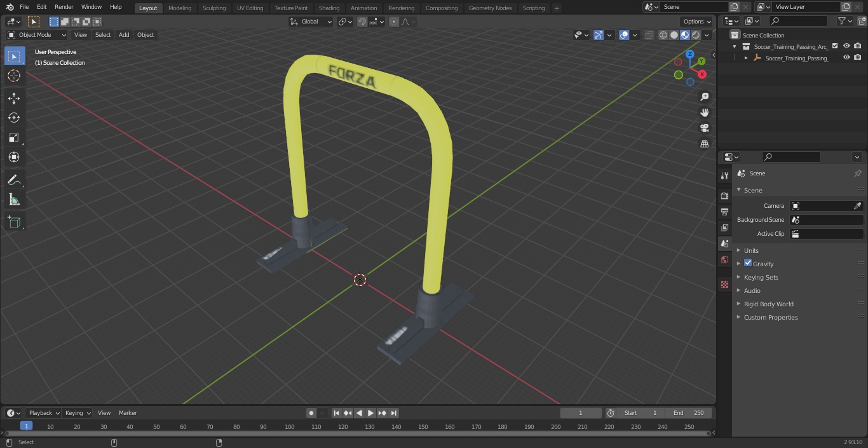Select the Add Cube tool
The height and width of the screenshot is (448, 868).
pyautogui.click(x=14, y=222)
